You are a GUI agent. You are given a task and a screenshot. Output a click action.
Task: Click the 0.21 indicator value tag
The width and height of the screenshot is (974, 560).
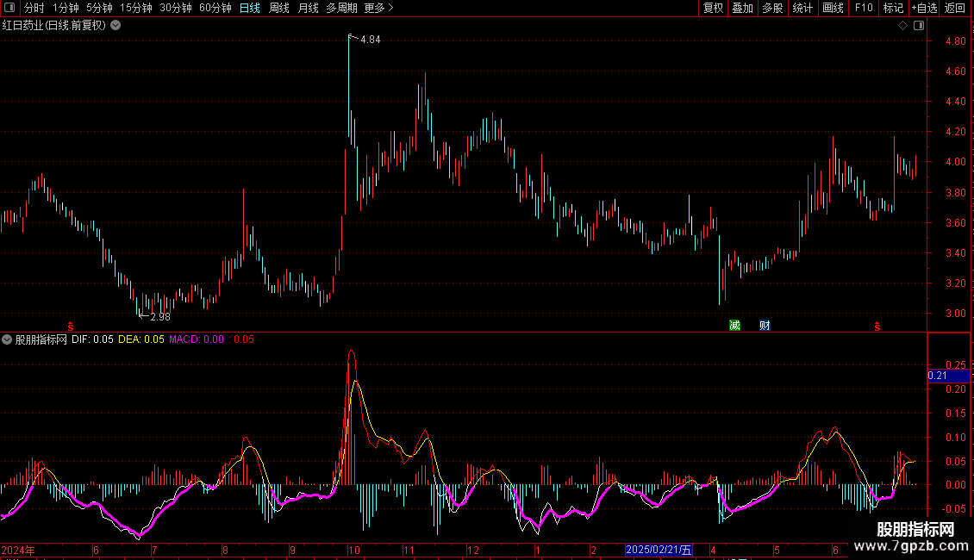click(948, 376)
